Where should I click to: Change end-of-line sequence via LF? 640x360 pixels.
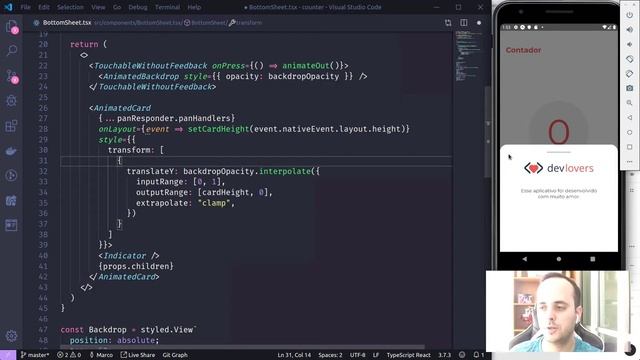tap(376, 355)
